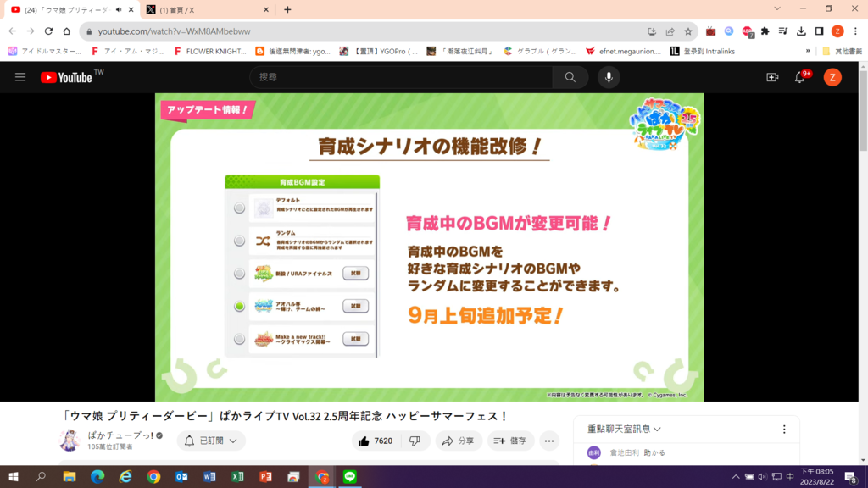Viewport: 868px width, 488px height.
Task: Open the Adblock Plus extension
Action: point(748,31)
